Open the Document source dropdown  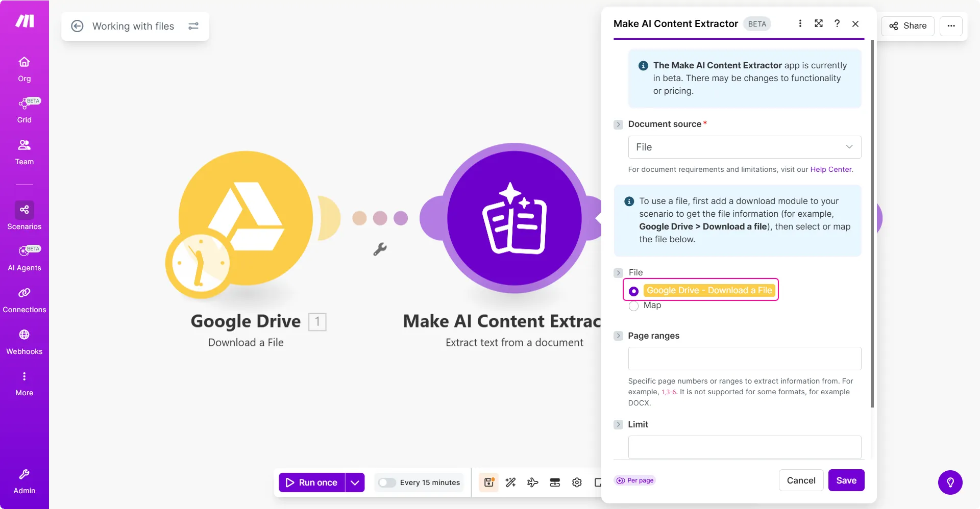(745, 147)
